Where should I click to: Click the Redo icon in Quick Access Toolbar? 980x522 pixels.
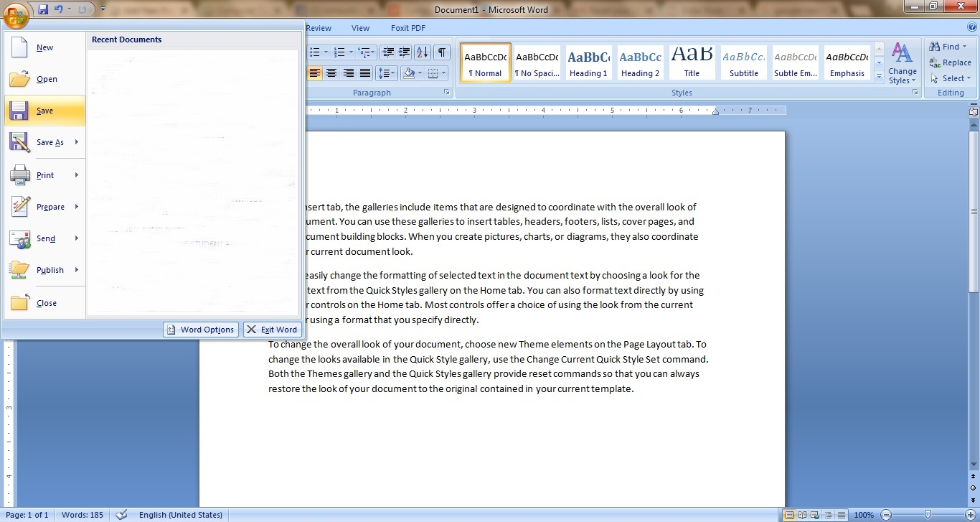[x=82, y=9]
